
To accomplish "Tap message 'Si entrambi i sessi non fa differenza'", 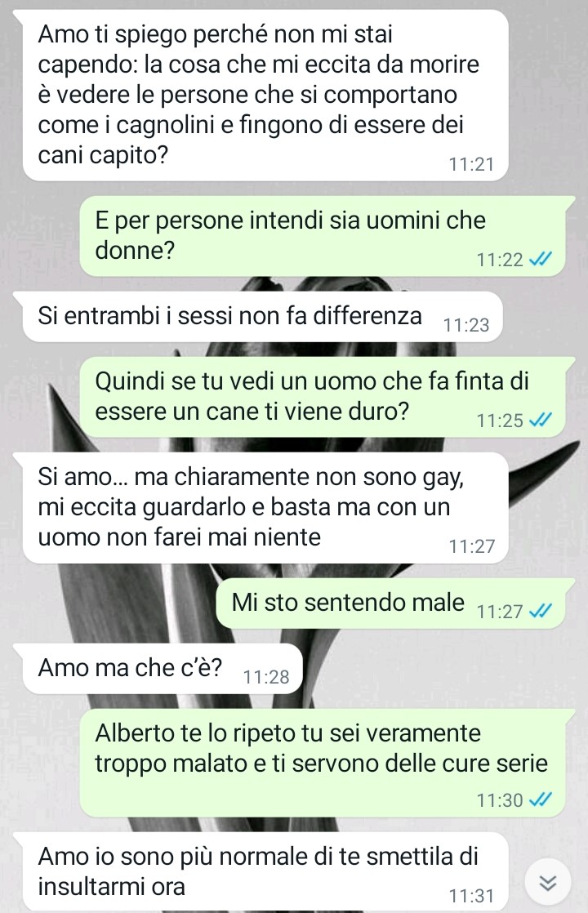I will 263,316.
